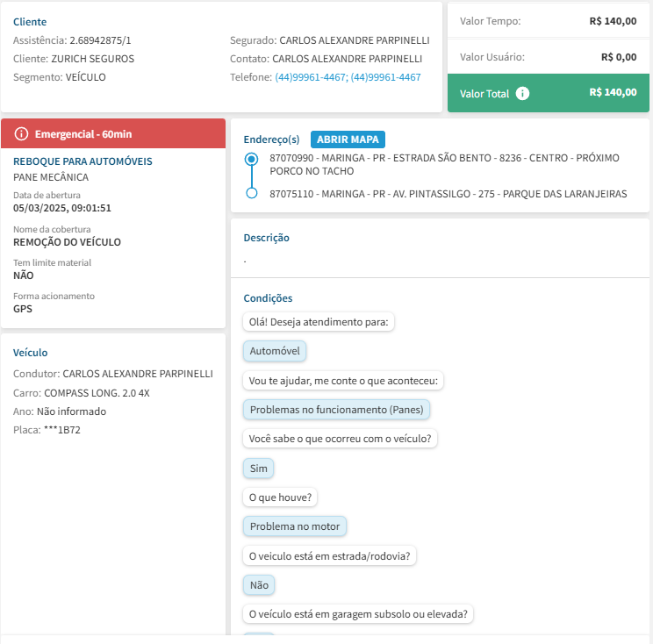Select the filled origin marker for address 87070990
Image resolution: width=653 pixels, height=644 pixels.
pos(252,159)
